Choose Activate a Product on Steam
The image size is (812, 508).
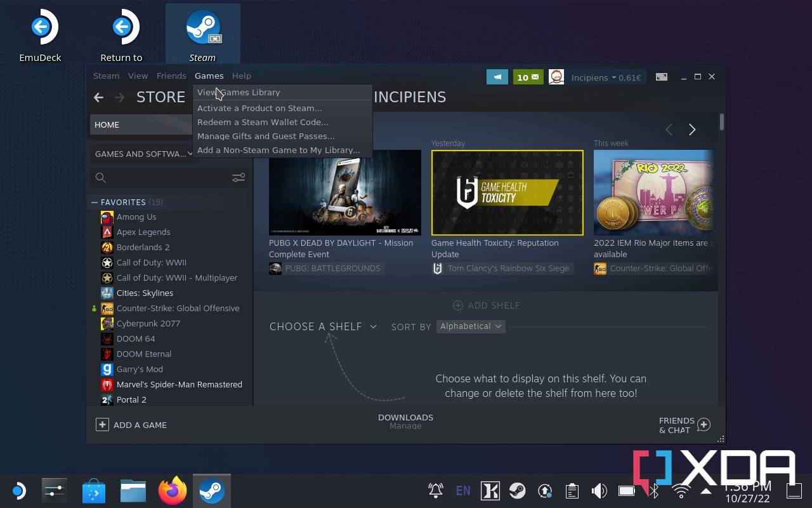282,108
